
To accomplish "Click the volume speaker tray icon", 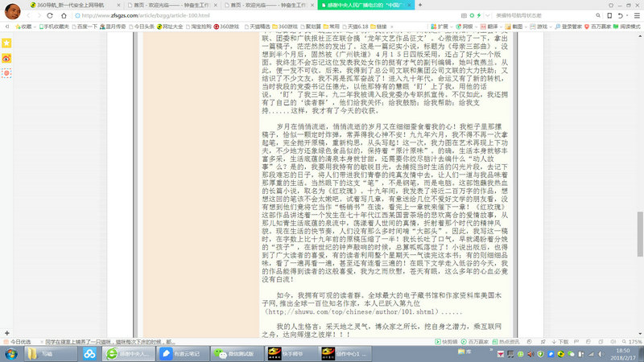I will coord(601,354).
